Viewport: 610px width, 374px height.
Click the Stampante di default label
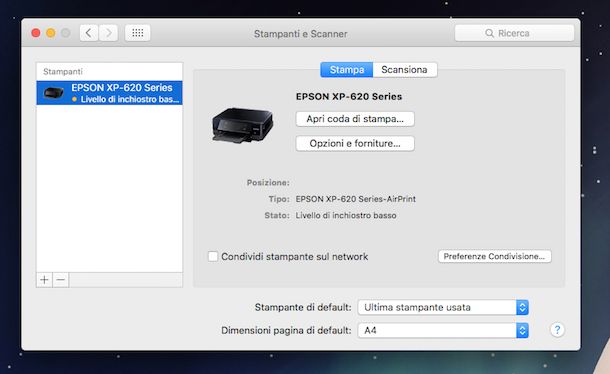(x=303, y=307)
